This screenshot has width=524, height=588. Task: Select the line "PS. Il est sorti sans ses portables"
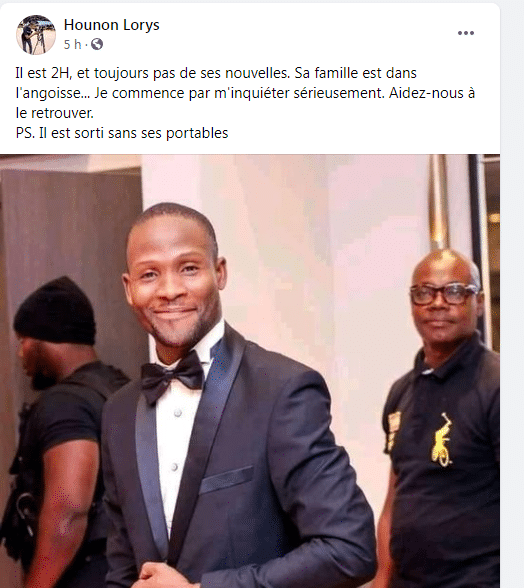pos(122,133)
